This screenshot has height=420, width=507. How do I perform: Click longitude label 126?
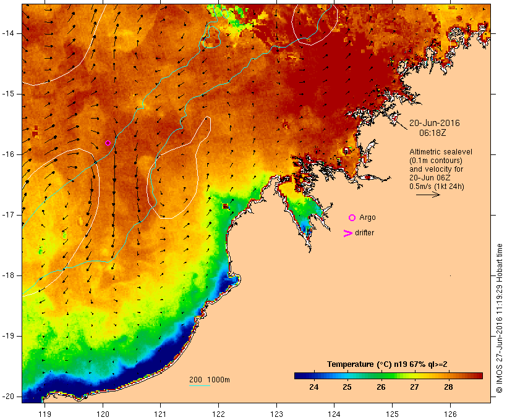[x=450, y=414]
